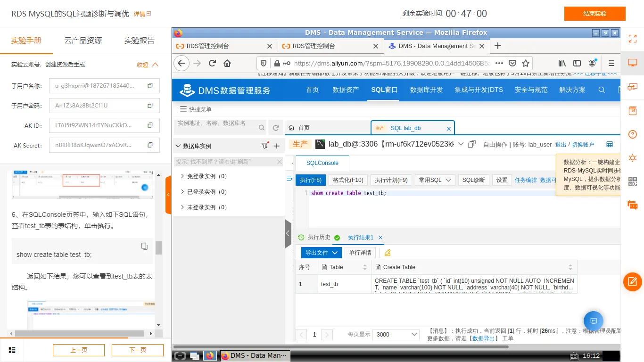
Task: Select the first RDS管理控制台 browser tab
Action: tap(224, 46)
